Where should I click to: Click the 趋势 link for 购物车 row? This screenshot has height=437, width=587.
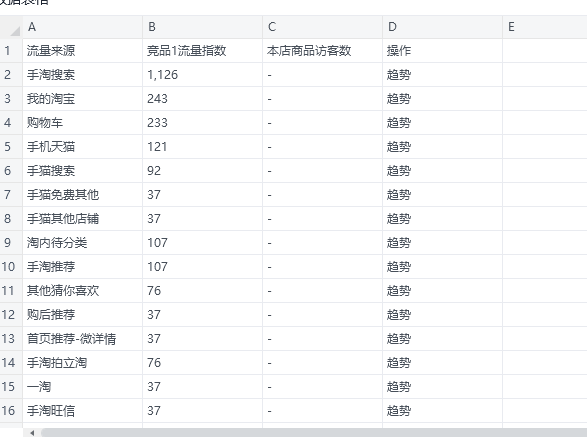pyautogui.click(x=399, y=123)
